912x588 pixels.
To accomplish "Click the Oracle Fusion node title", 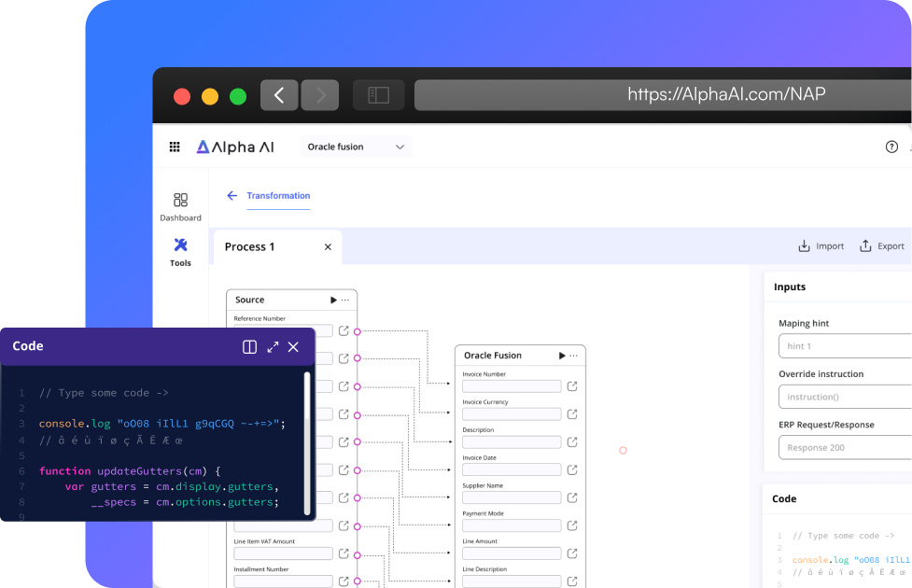I will click(493, 356).
